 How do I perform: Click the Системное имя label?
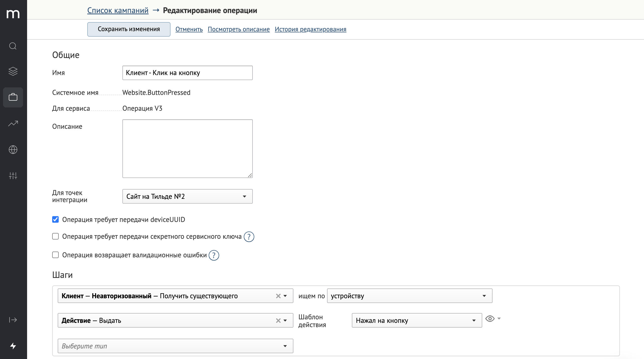(75, 93)
